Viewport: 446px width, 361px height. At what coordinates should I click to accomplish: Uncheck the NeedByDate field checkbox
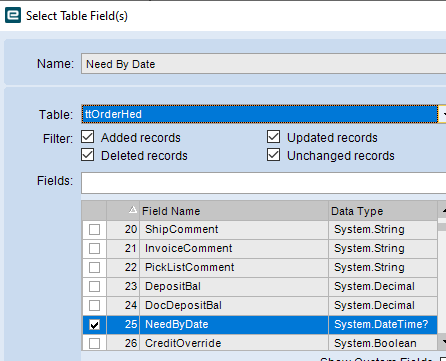(94, 324)
